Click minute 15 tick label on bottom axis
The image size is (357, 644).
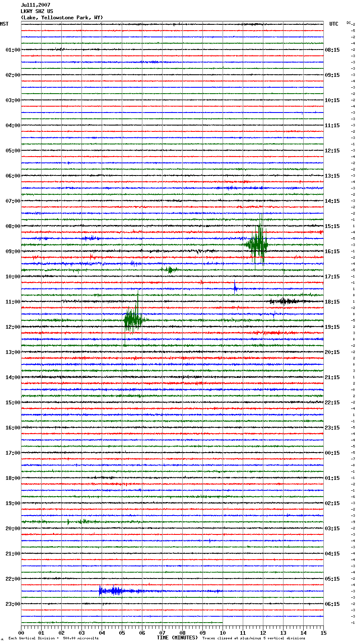coord(323,633)
